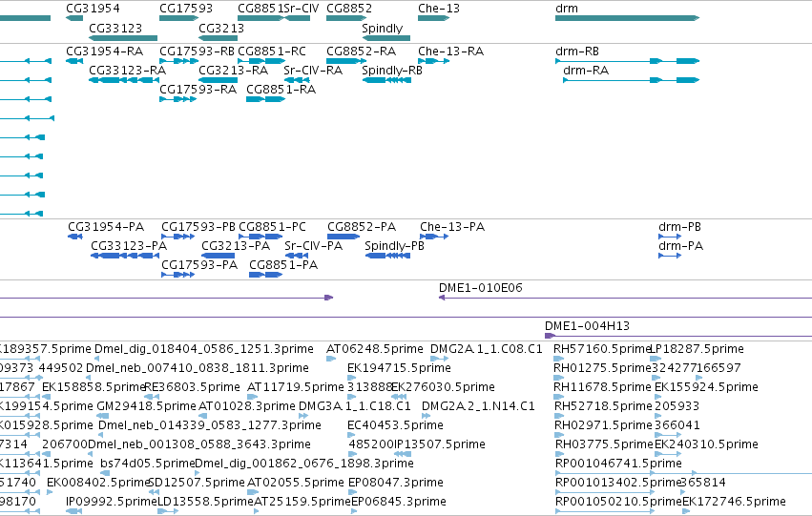Screen dimensions: 812x516
Task: Click the CG17593-RA transcript label
Action: pyautogui.click(x=198, y=90)
